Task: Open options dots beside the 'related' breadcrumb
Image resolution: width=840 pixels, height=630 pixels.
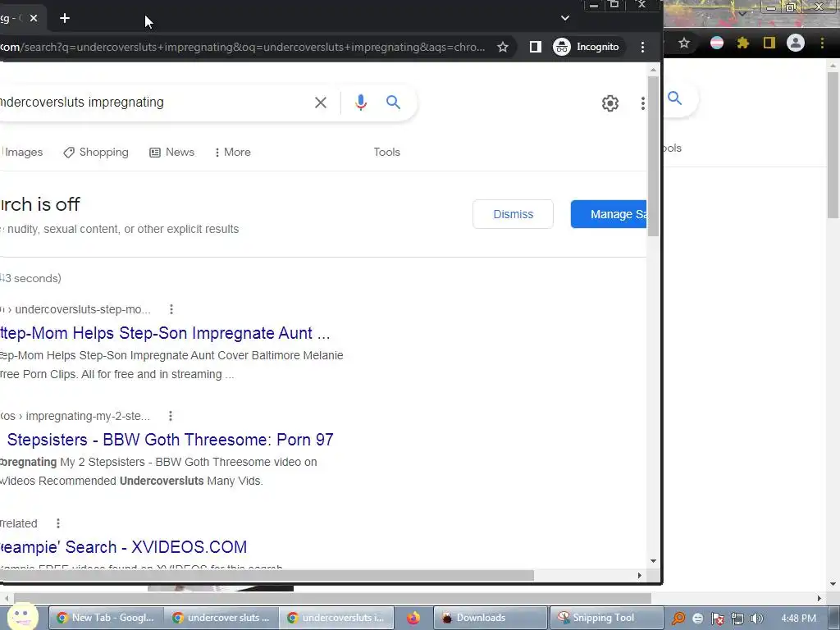Action: coord(58,523)
